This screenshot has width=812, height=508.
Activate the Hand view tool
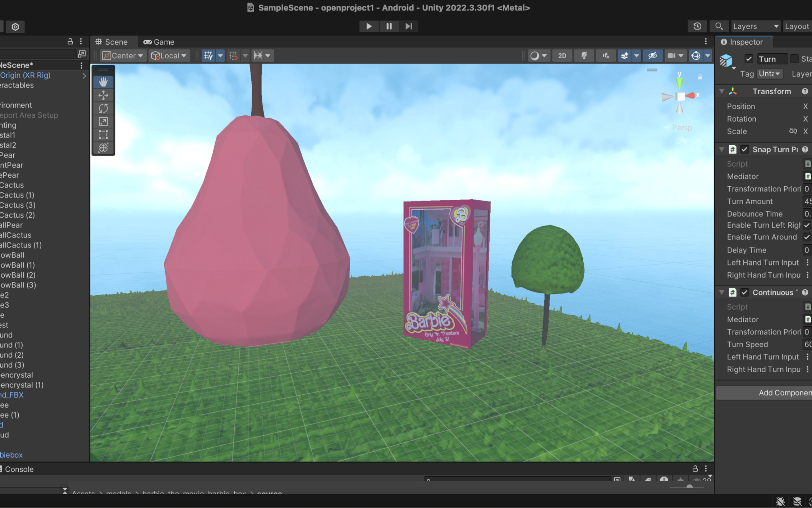click(103, 82)
